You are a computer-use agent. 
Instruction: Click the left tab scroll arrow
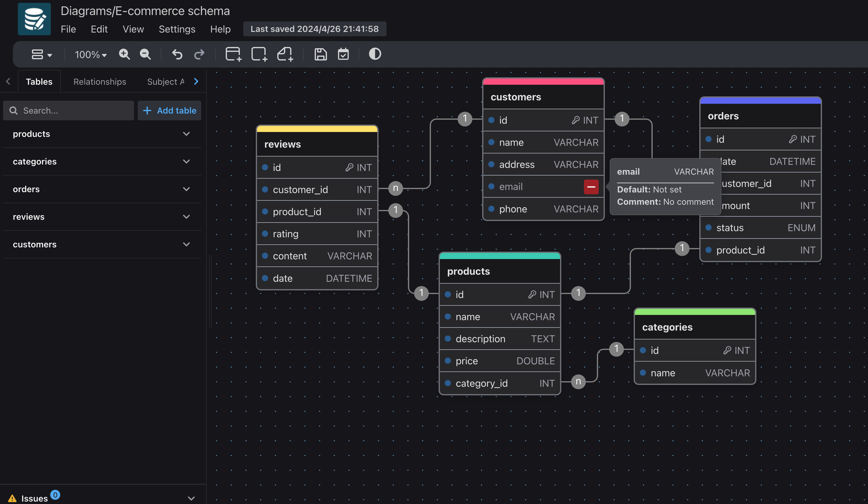point(8,81)
